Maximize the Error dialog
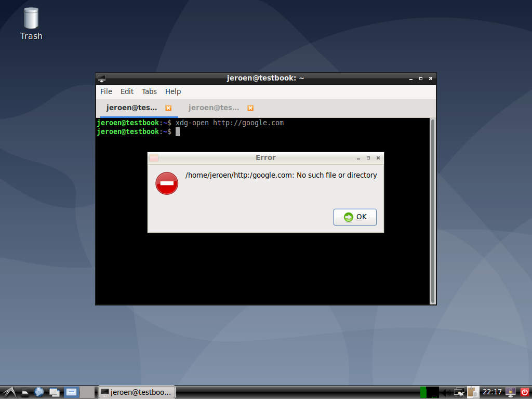 tap(368, 158)
